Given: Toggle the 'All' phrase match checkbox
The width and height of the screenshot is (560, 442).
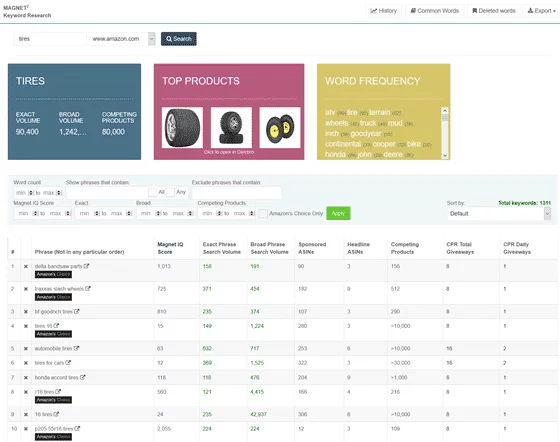Looking at the screenshot, I should (152, 192).
